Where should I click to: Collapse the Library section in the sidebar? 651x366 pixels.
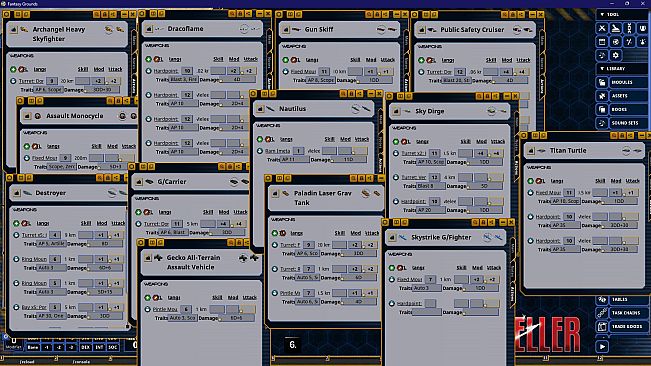602,68
